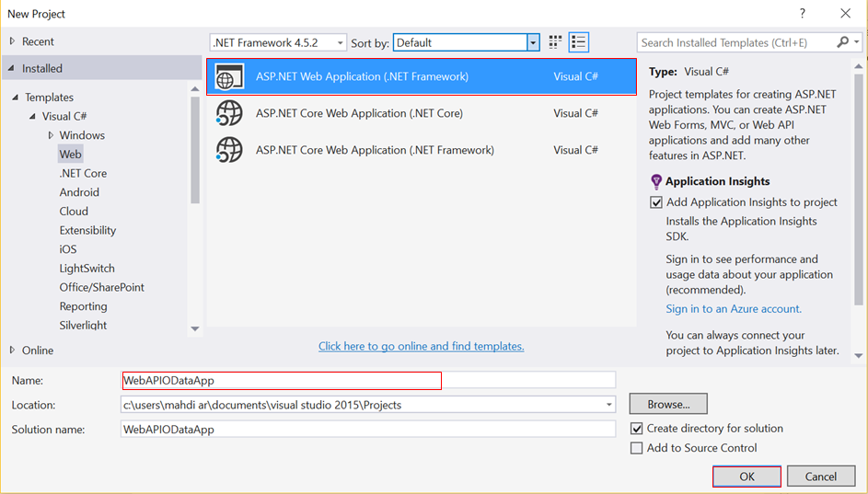Select the Cloud category
The width and height of the screenshot is (868, 494).
point(74,212)
